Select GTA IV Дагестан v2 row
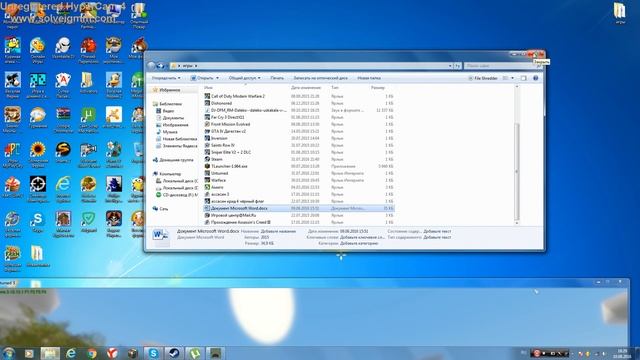This screenshot has height=360, width=640. [299, 131]
